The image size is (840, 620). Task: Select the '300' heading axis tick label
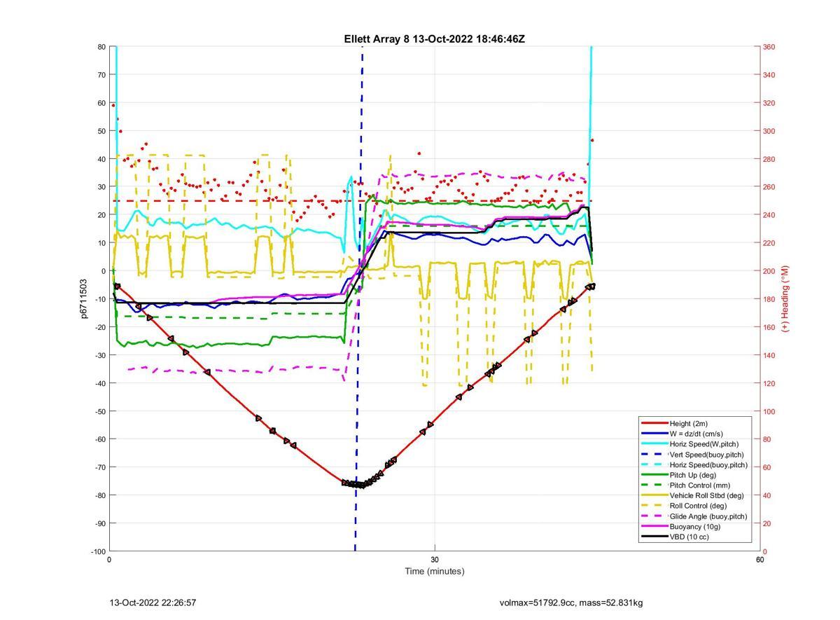pos(769,131)
